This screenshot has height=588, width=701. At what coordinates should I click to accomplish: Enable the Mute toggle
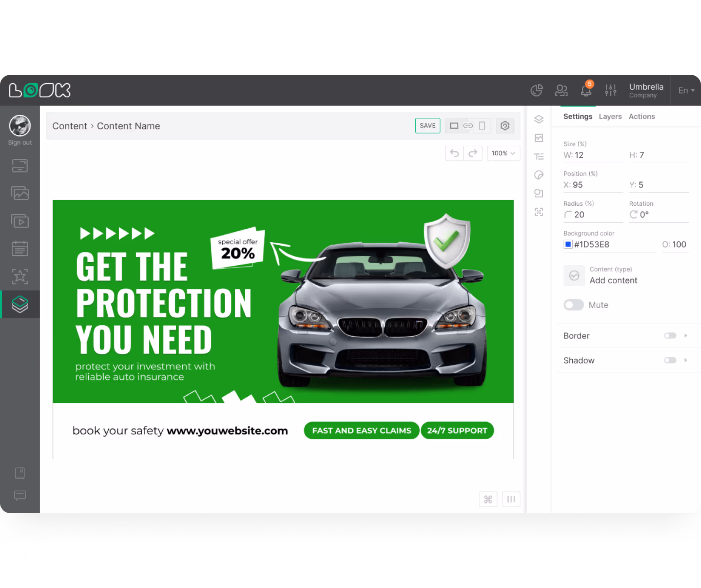coord(573,305)
